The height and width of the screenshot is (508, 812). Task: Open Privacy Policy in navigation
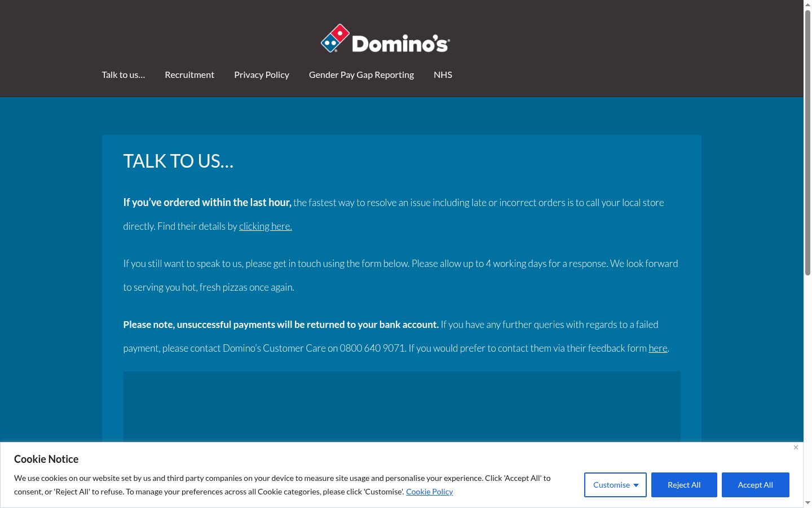(x=262, y=75)
